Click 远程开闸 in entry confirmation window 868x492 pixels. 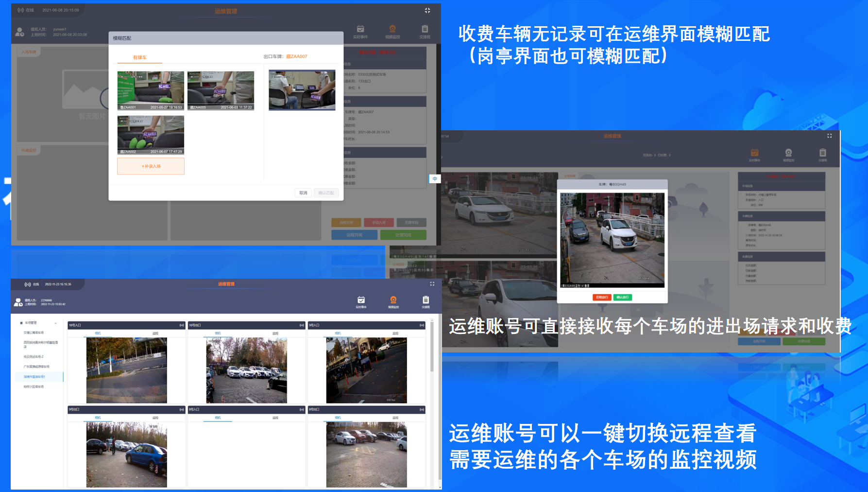[759, 341]
